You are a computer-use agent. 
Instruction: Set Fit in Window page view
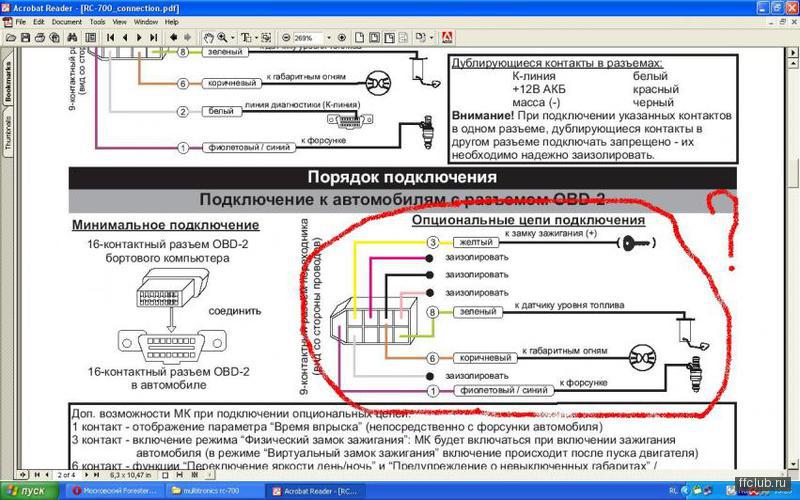[x=374, y=38]
